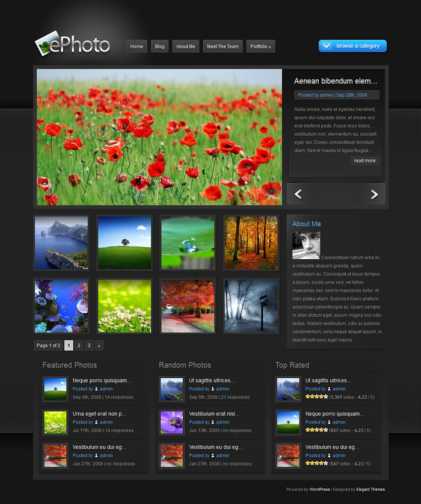Screen dimensions: 421x504
Task: Click user icon beside admin under Urna eget
Action: click(x=96, y=422)
